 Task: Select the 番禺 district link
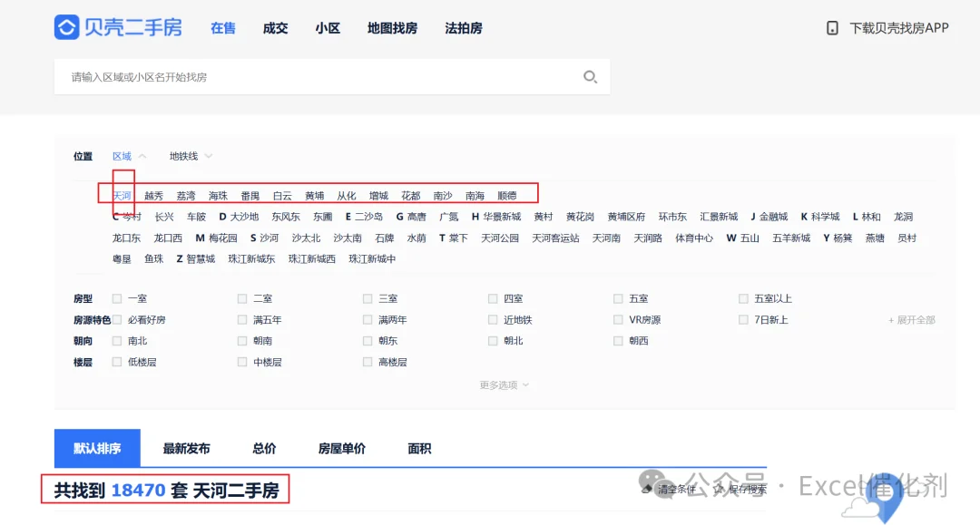[x=250, y=195]
